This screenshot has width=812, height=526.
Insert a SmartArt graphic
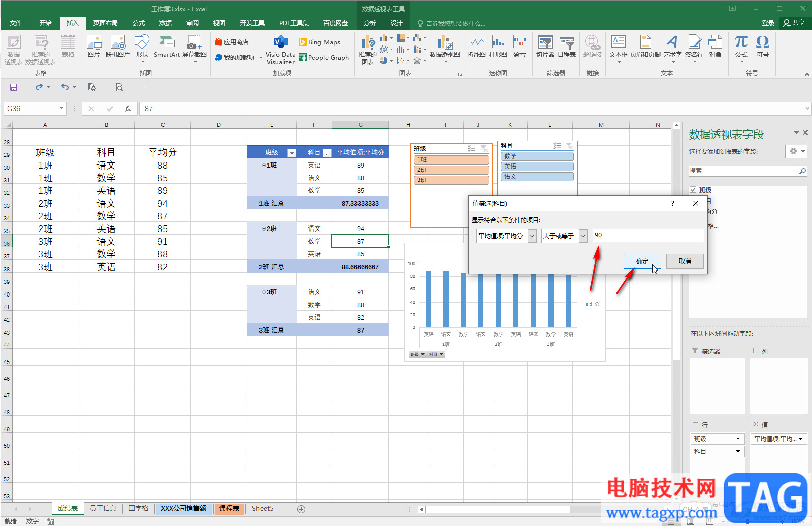167,46
